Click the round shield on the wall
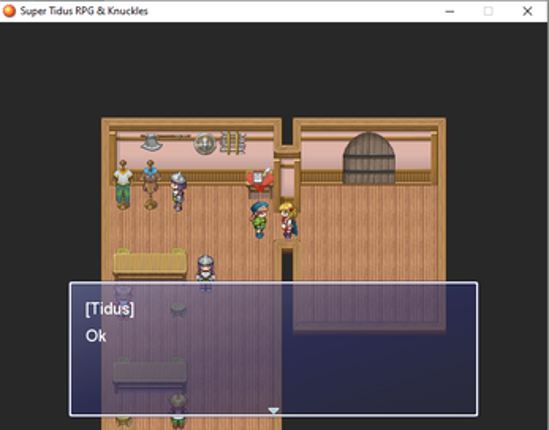The height and width of the screenshot is (430, 549). click(x=205, y=144)
